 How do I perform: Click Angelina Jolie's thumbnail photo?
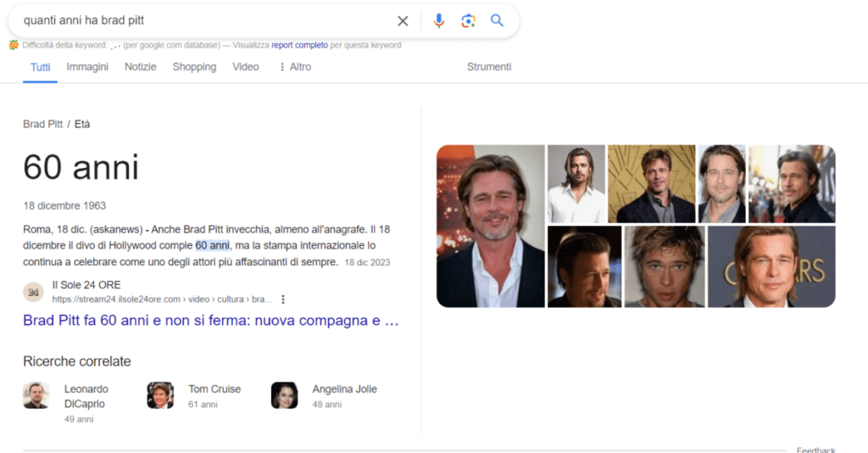point(285,395)
